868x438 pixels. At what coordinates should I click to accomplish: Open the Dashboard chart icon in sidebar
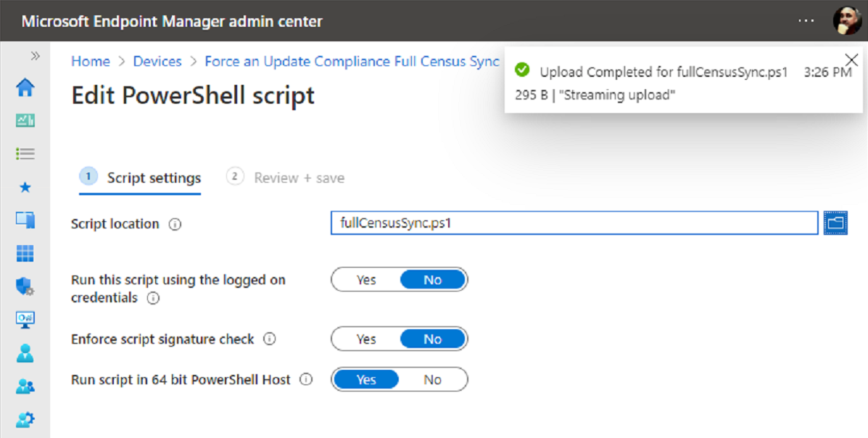pyautogui.click(x=25, y=120)
